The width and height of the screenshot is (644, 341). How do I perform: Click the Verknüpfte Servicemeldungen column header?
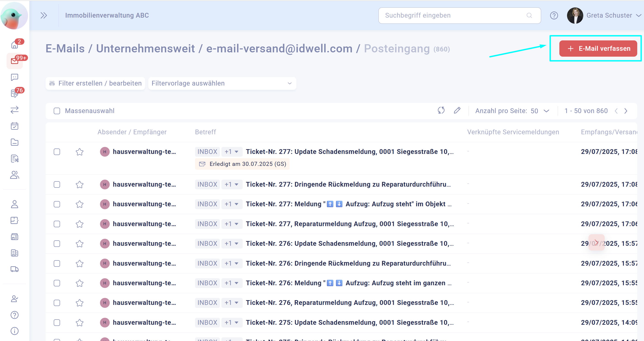[x=513, y=132]
